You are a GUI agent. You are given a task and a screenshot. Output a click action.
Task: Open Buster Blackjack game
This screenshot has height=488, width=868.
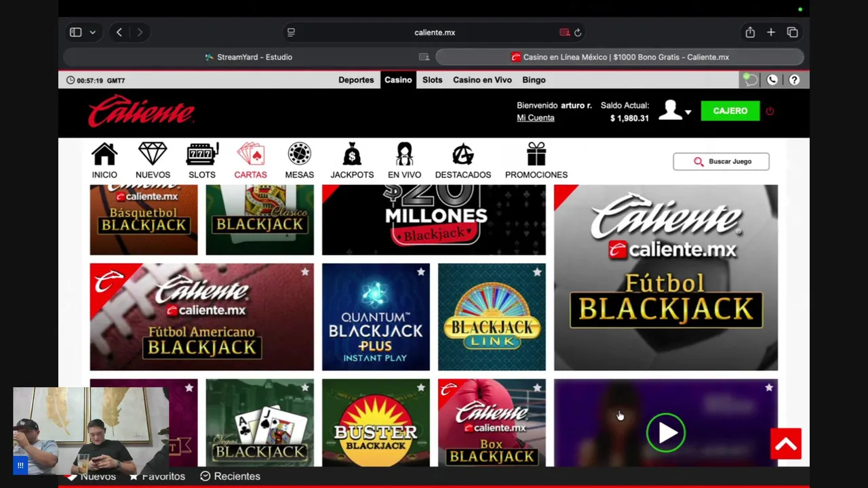[376, 423]
